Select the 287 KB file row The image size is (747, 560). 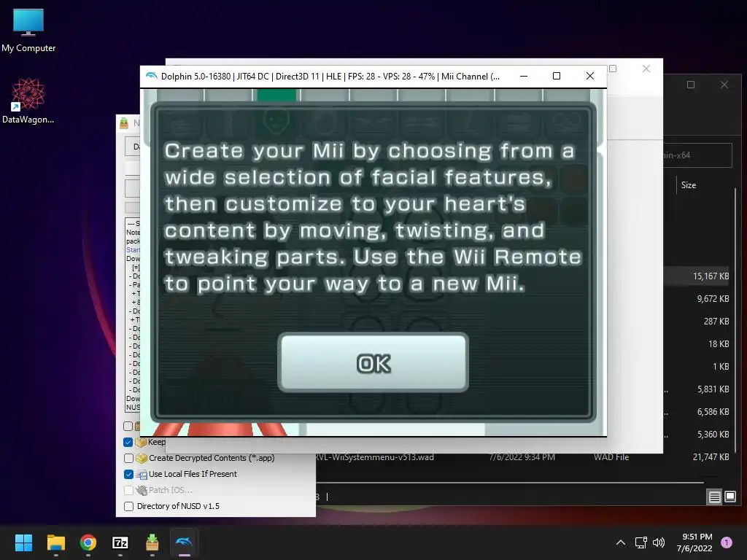pyautogui.click(x=697, y=322)
